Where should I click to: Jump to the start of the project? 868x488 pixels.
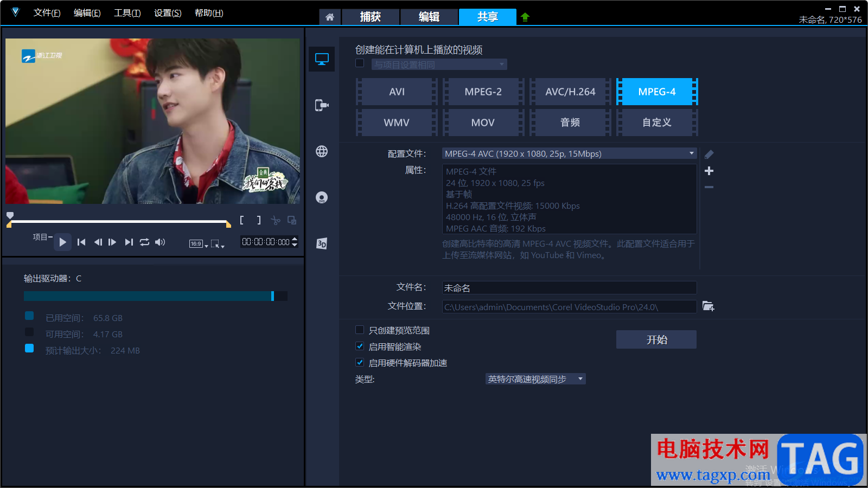pyautogui.click(x=81, y=242)
